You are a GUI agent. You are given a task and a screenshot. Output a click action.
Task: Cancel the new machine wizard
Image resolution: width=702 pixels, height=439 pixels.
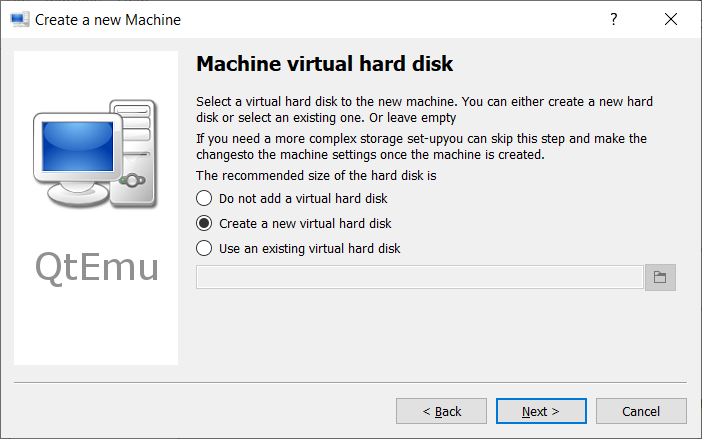tap(641, 411)
